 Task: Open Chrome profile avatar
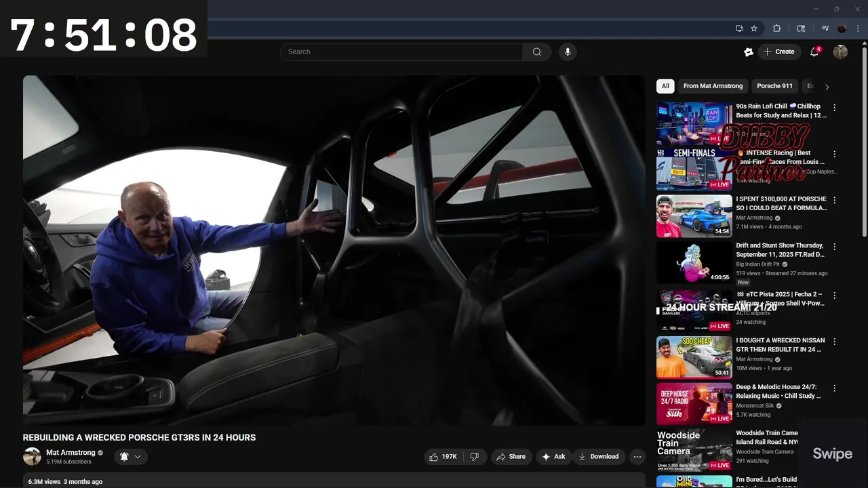(x=842, y=28)
